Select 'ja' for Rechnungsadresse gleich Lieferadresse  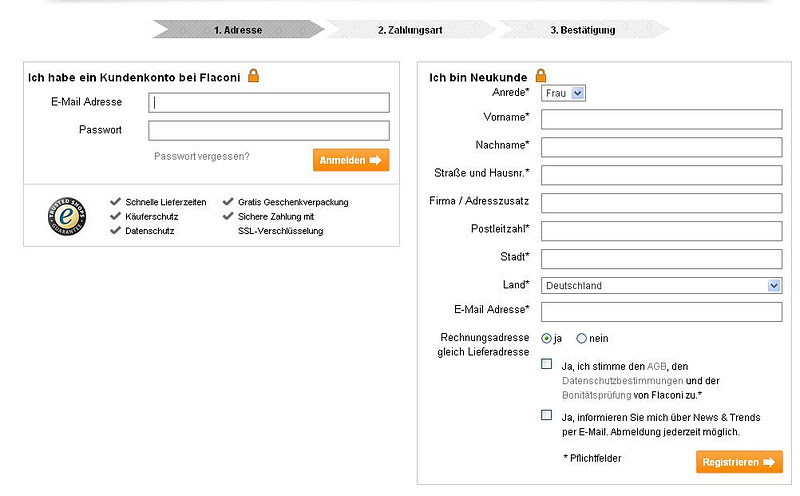pyautogui.click(x=546, y=338)
